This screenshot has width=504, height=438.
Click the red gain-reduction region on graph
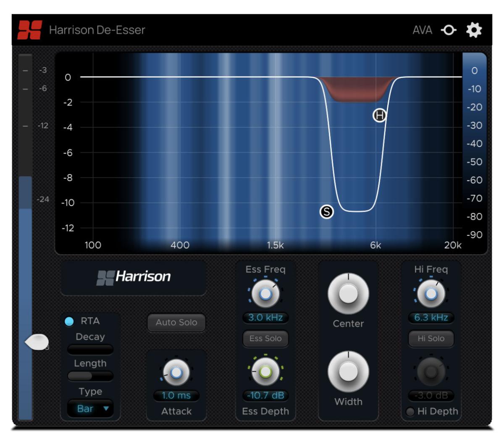click(x=357, y=89)
